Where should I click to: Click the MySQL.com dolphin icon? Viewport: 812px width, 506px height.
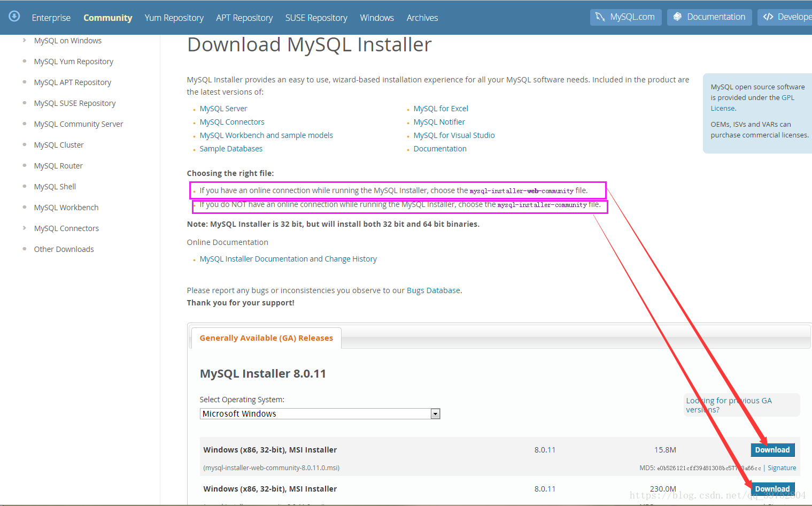point(600,17)
